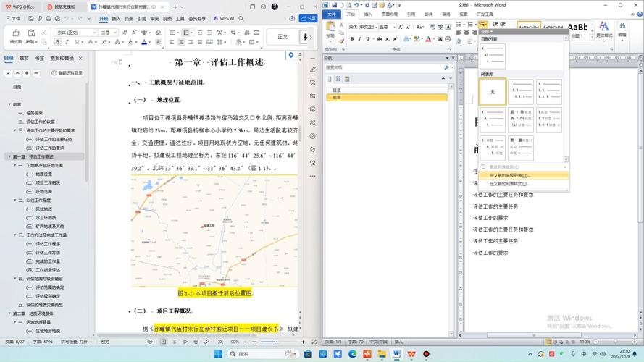
Task: Click the Word Undo icon in quick access toolbar
Action: 356,5
